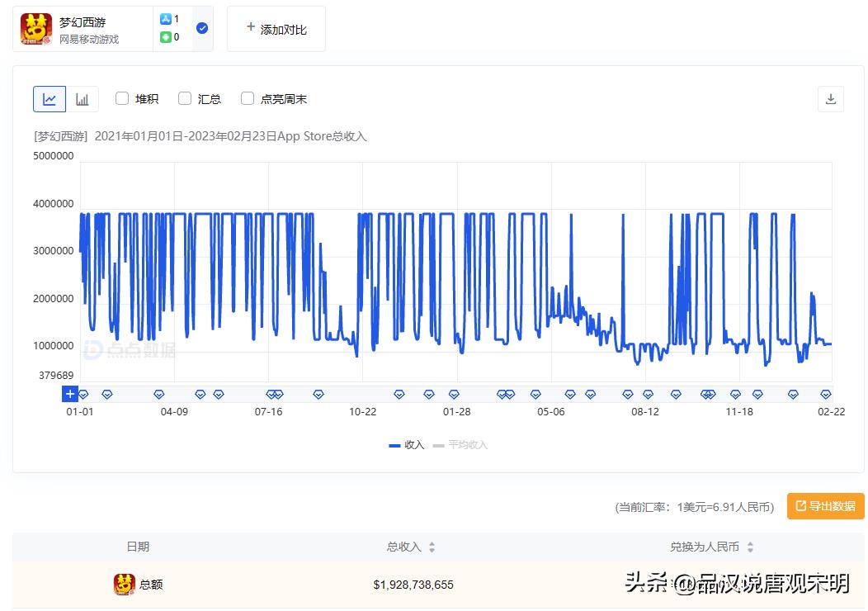Switch to the bar chart view icon
Image resolution: width=868 pixels, height=611 pixels.
point(82,98)
